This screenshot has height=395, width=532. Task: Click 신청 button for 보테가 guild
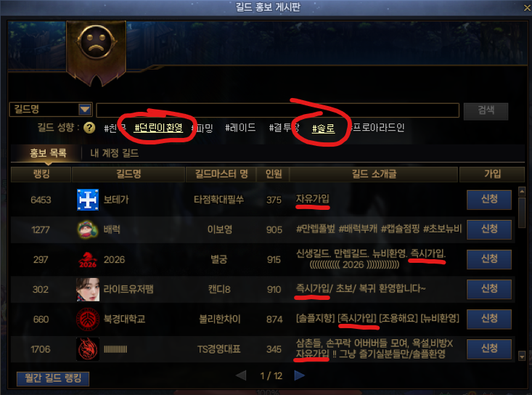[x=489, y=199]
